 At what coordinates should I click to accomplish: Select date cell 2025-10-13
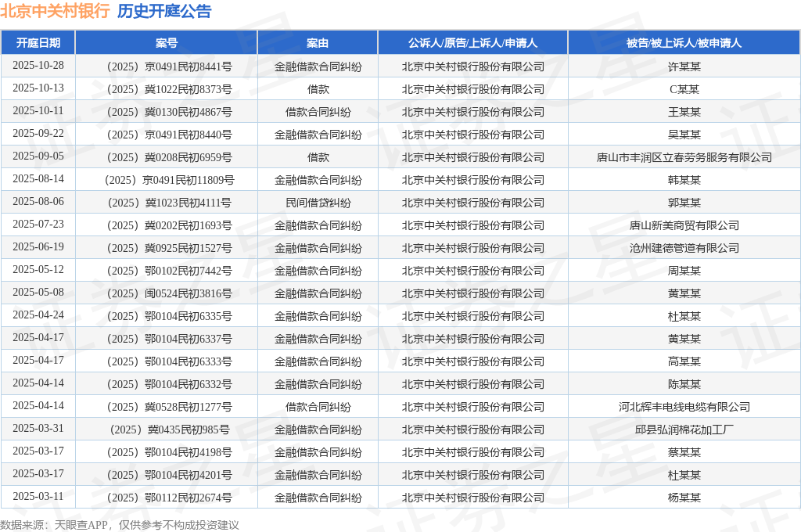point(38,88)
